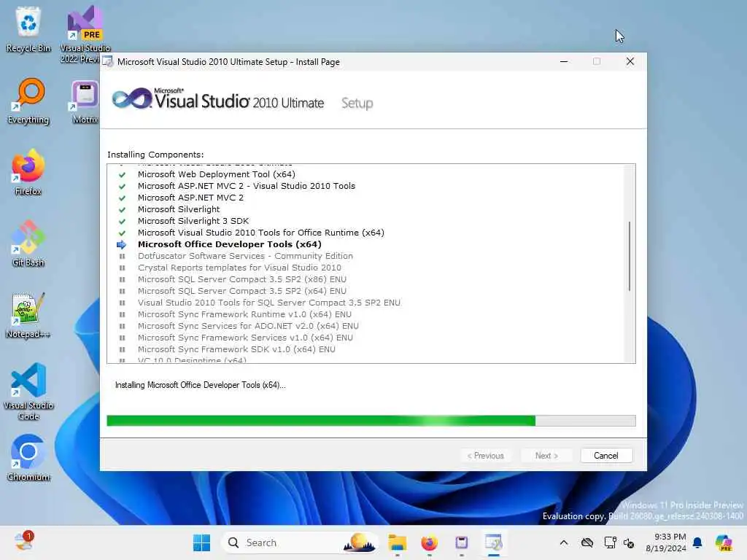This screenshot has height=560, width=747.
Task: Click the blue arrow beside Office Developer Tools
Action: pos(122,245)
